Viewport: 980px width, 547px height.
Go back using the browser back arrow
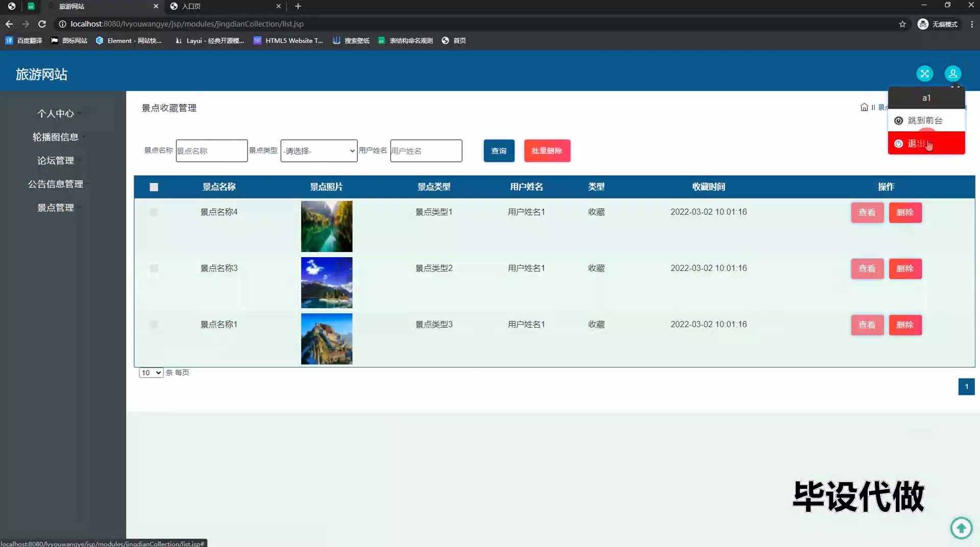9,24
